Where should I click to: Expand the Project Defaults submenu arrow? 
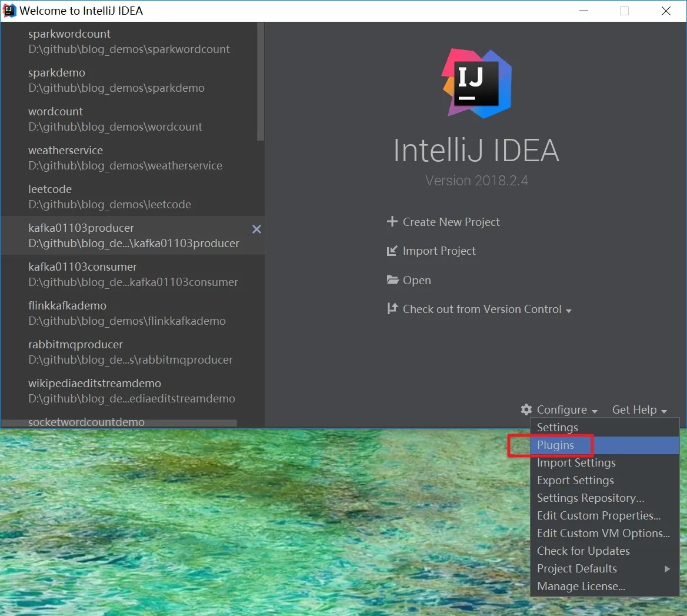[x=667, y=569]
